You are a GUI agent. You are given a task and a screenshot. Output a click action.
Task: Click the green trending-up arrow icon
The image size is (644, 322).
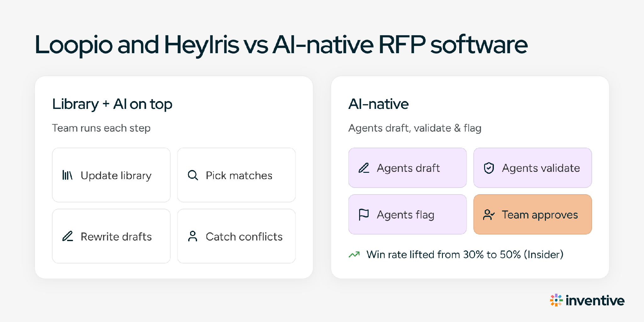click(354, 254)
